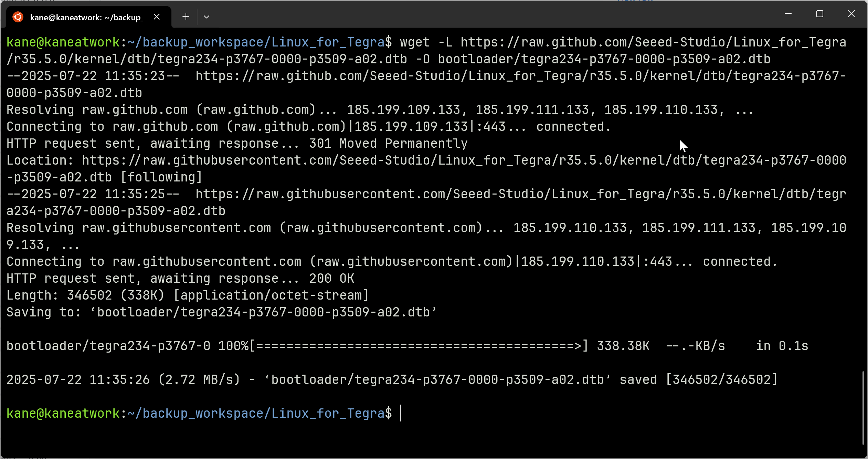868x459 pixels.
Task: Expand the new-tab profile dropdown chevron
Action: (207, 17)
